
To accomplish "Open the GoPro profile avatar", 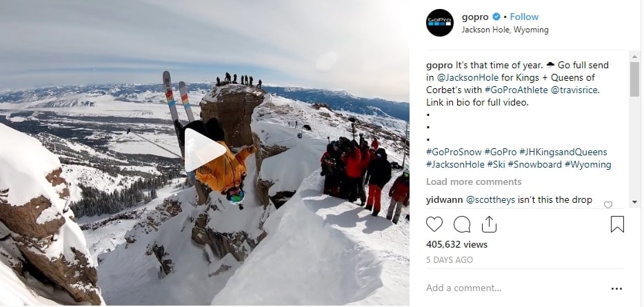I will tap(439, 23).
